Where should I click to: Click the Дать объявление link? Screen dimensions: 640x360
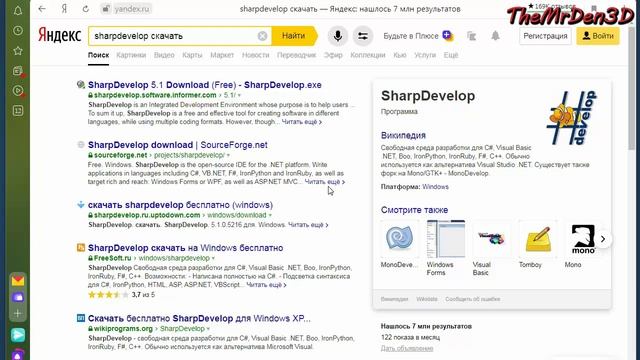click(x=407, y=349)
